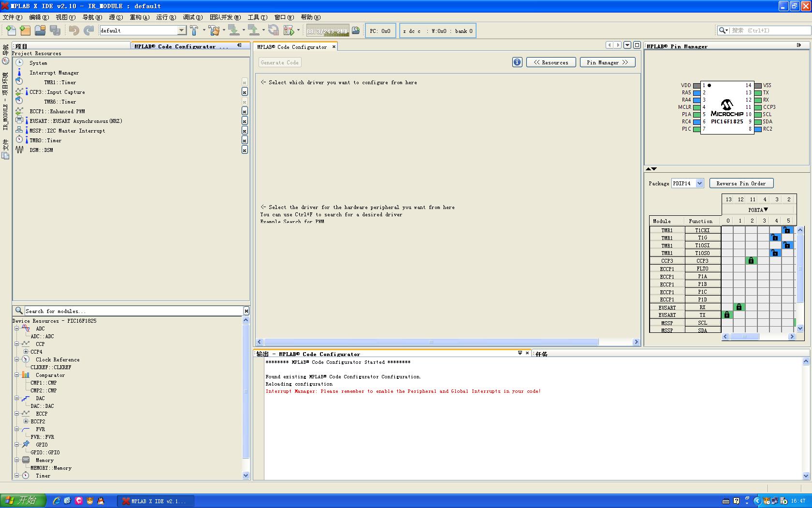Click the Clean and Build icon
This screenshot has width=812, height=508.
pyautogui.click(x=215, y=30)
